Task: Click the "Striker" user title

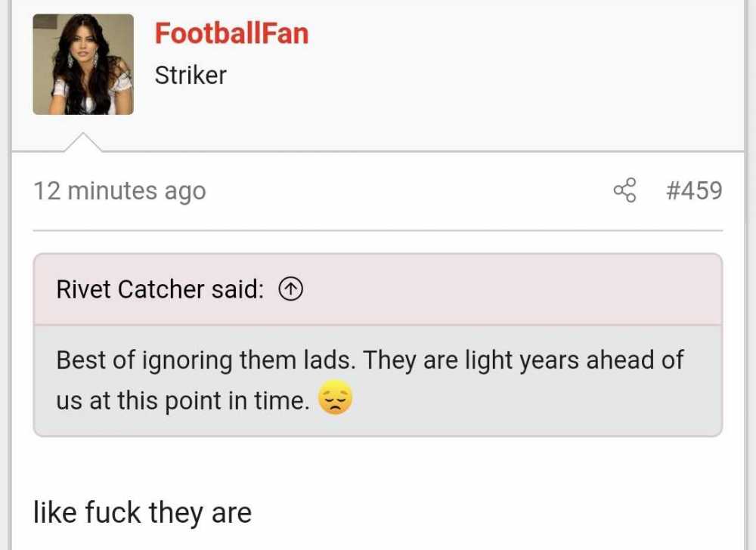Action: (x=191, y=76)
